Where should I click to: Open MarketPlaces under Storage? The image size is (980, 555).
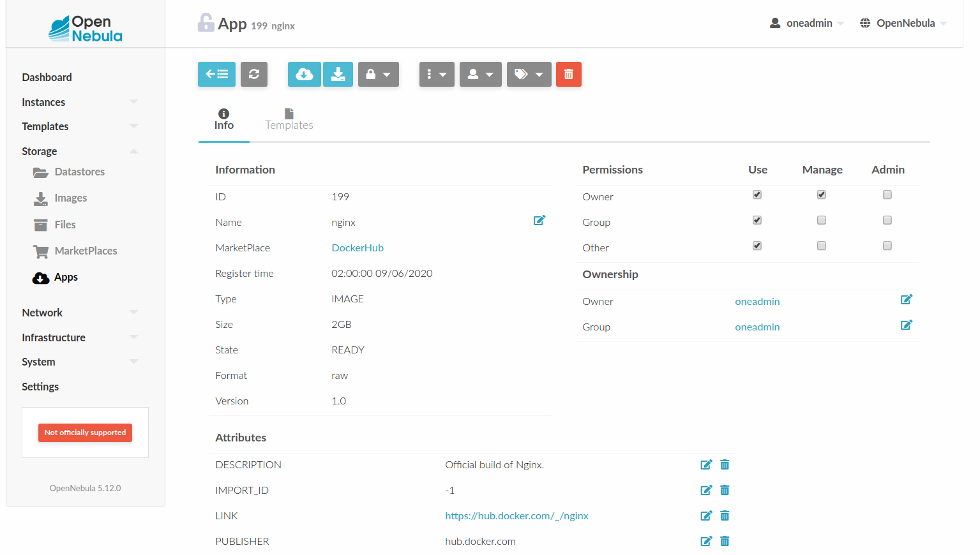pyautogui.click(x=75, y=251)
